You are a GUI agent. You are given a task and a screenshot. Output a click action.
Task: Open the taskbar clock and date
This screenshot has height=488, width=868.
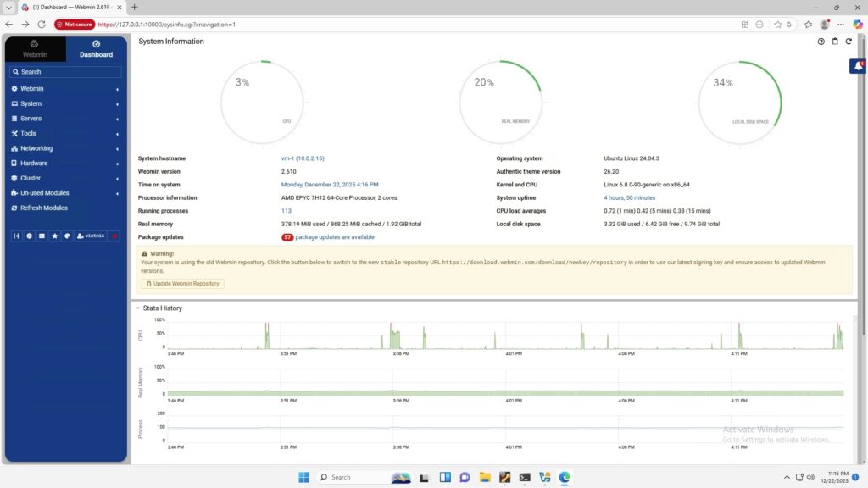tap(835, 477)
